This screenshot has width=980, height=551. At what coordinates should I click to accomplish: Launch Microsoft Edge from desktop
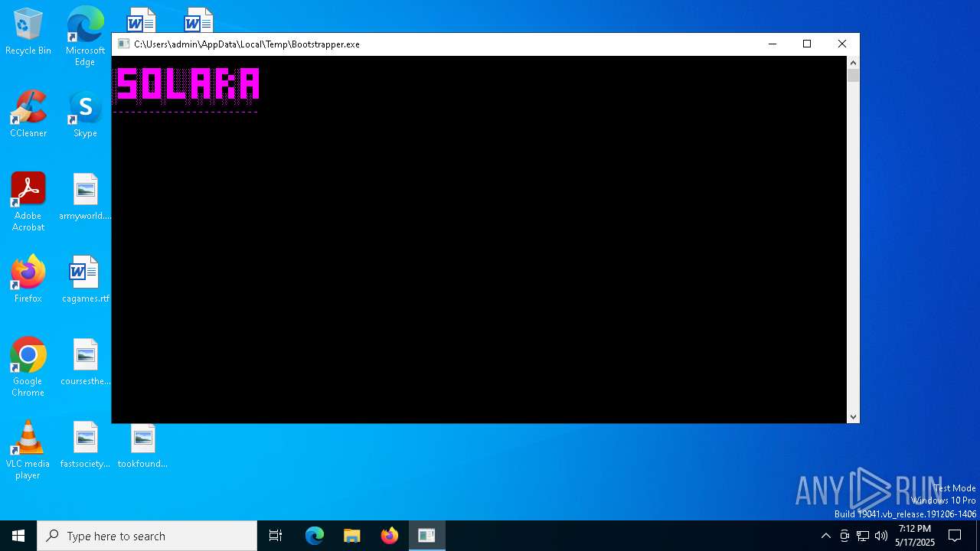(85, 36)
